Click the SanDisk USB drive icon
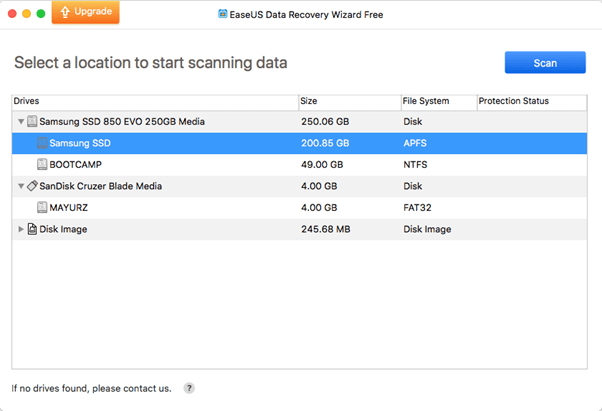 point(32,186)
